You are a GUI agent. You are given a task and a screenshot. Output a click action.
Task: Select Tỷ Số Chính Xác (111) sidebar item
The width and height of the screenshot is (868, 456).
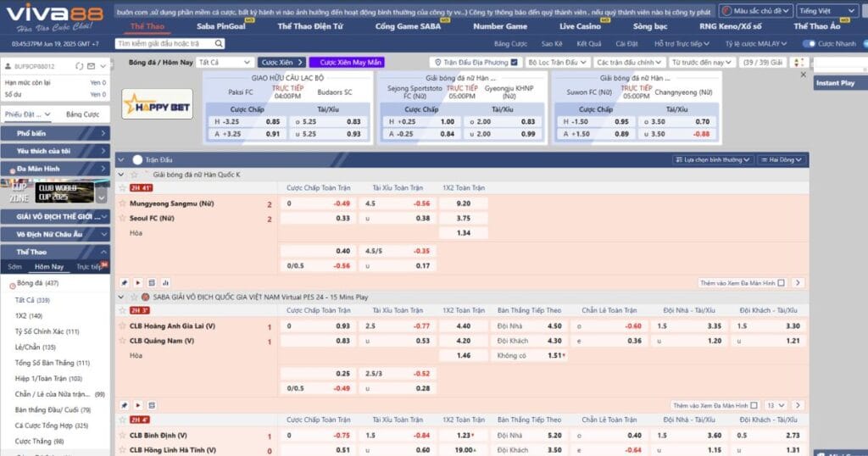[47, 331]
